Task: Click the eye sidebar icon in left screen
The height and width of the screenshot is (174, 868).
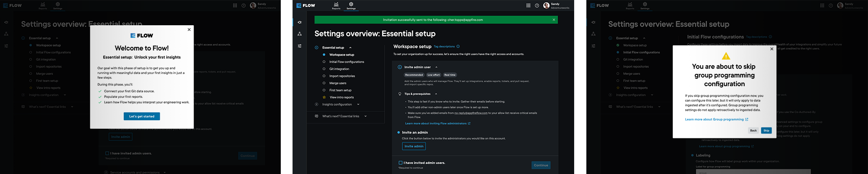Action: click(6, 22)
